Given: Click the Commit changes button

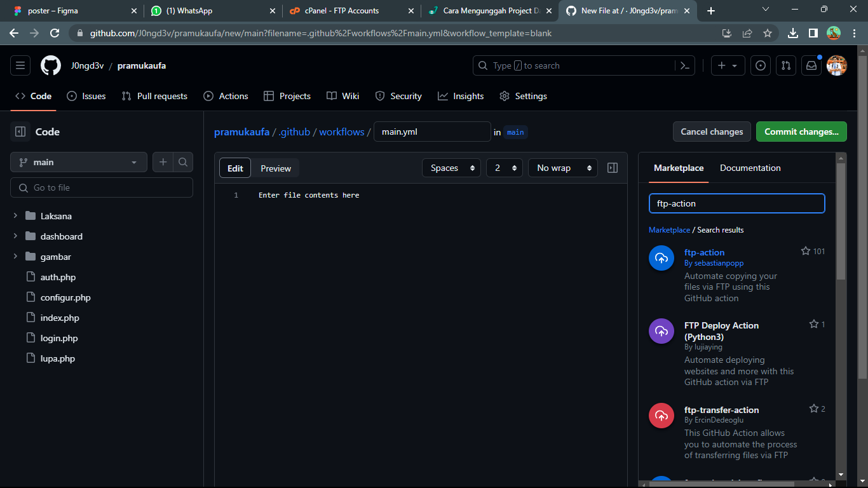Looking at the screenshot, I should coord(801,132).
